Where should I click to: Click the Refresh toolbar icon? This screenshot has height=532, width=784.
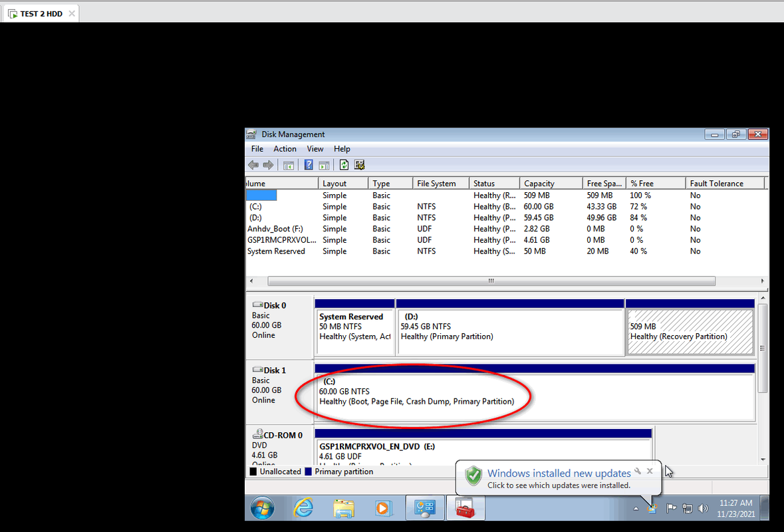[x=344, y=165]
